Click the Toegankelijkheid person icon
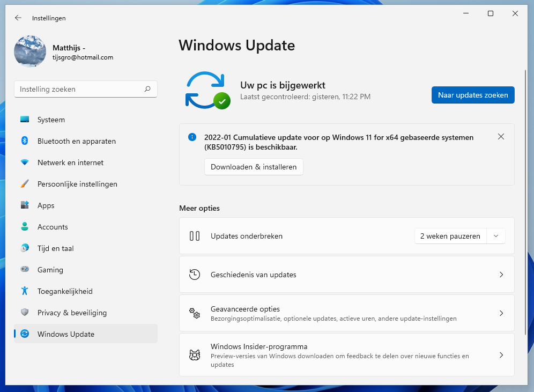Viewport: 534px width, 392px height. pyautogui.click(x=25, y=291)
